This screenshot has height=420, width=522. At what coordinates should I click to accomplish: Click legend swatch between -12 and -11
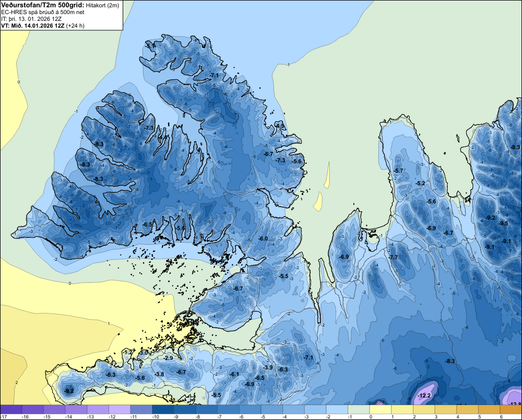[120, 409]
